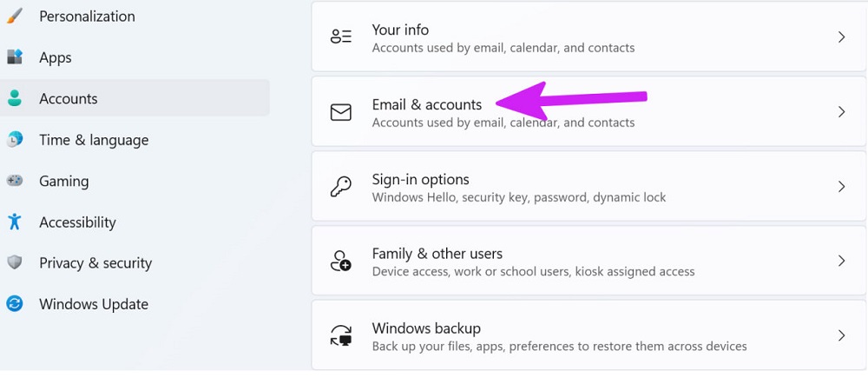
Task: Expand Email & accounts chevron arrow
Action: pyautogui.click(x=841, y=112)
